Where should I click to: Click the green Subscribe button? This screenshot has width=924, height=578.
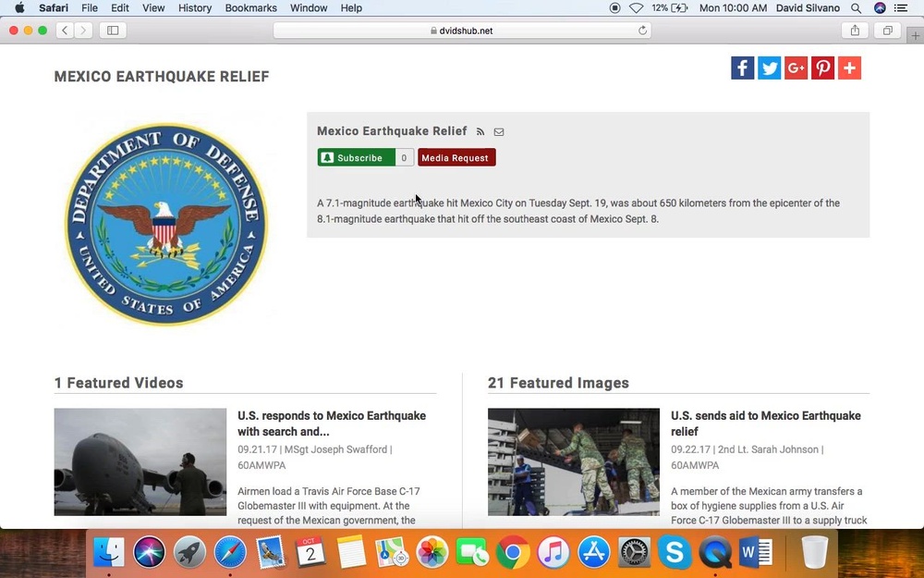tap(356, 157)
